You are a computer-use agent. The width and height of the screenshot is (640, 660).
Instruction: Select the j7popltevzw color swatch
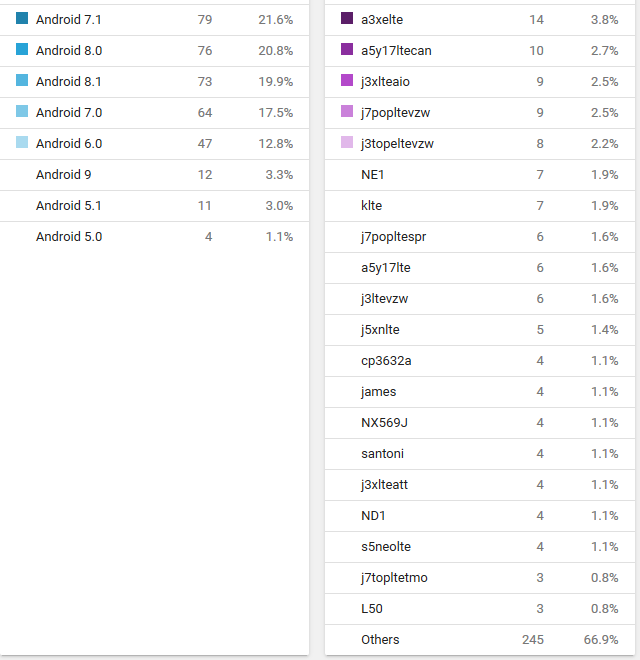pos(347,112)
